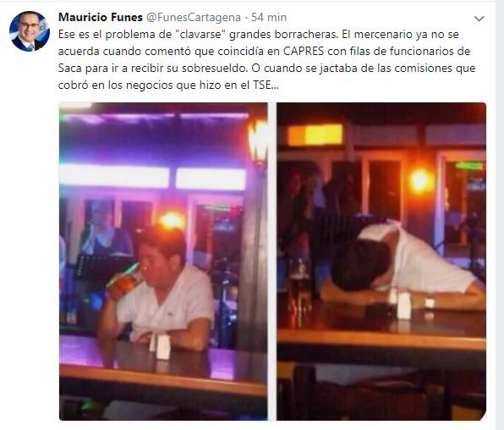Click the white divider between both photos
The width and height of the screenshot is (504, 430).
tap(272, 262)
